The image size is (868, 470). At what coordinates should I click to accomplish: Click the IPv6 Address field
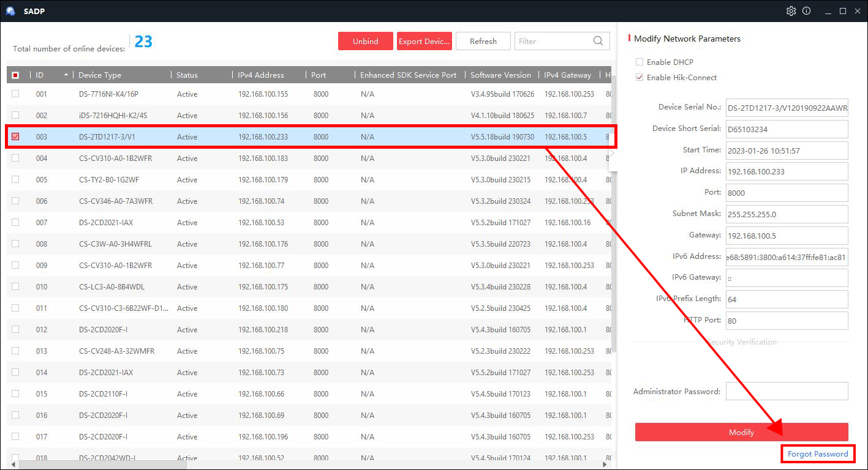pos(787,257)
